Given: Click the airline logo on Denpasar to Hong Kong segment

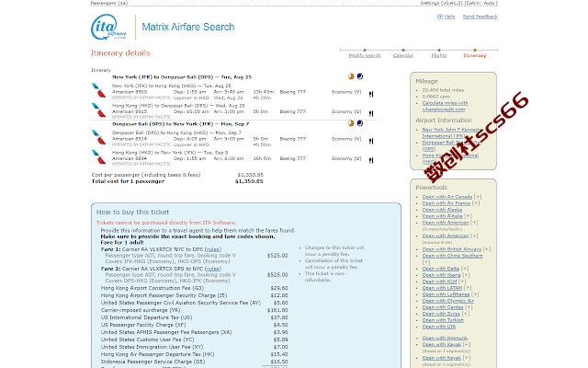Looking at the screenshot, I should tap(99, 137).
